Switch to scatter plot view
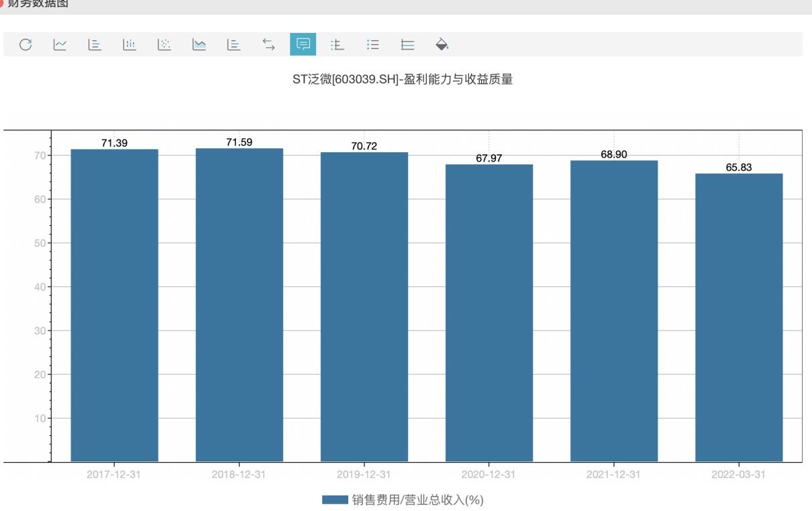This screenshot has width=812, height=511. [164, 45]
